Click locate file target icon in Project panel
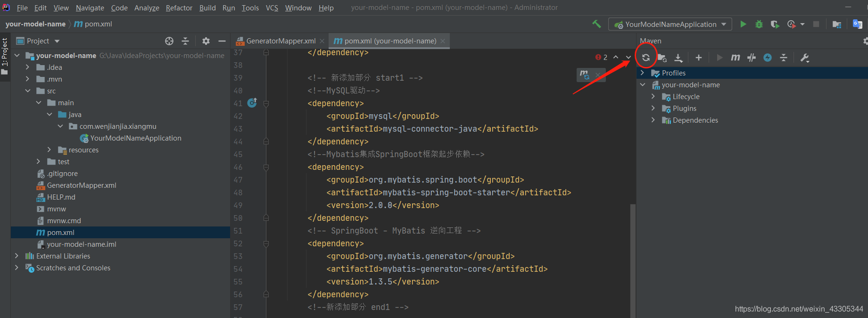 click(x=169, y=41)
